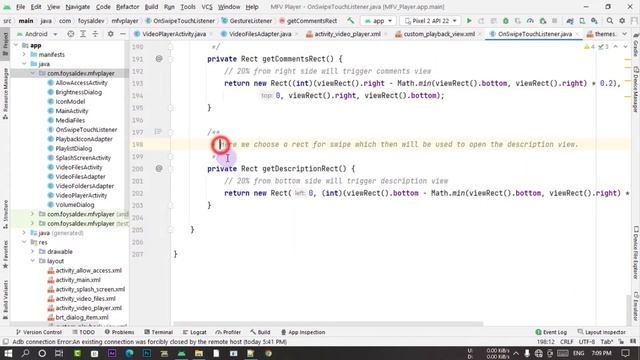Open Android Studio from taskbar
This screenshot has width=640, height=360.
(181, 353)
